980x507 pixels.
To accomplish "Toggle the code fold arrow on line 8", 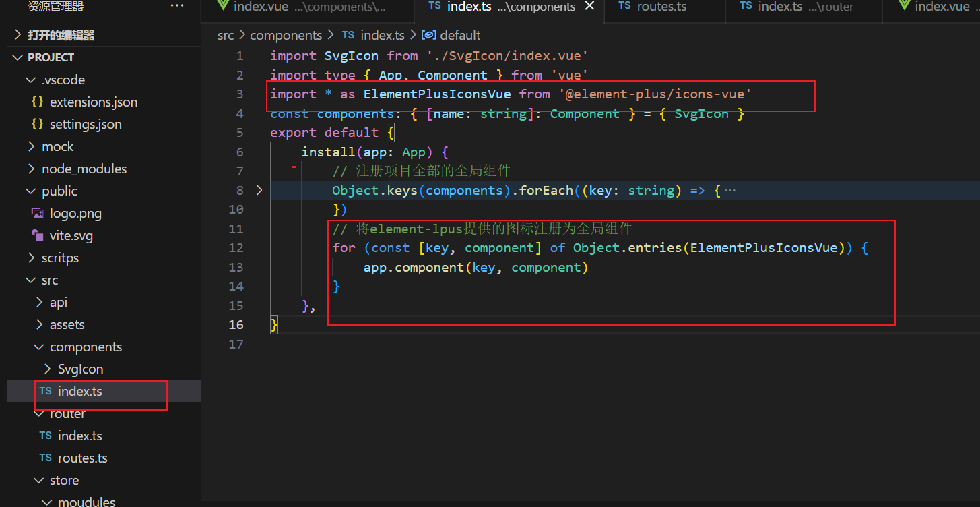I will [259, 190].
